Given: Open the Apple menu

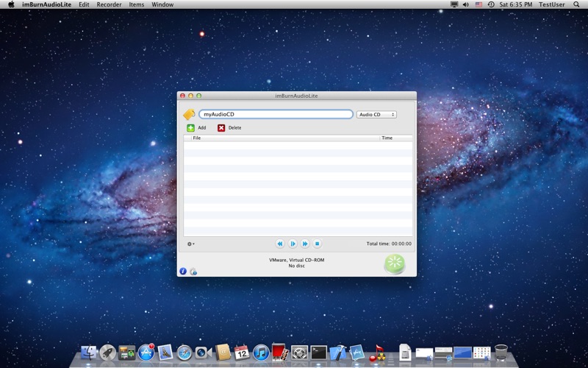Looking at the screenshot, I should point(11,4).
